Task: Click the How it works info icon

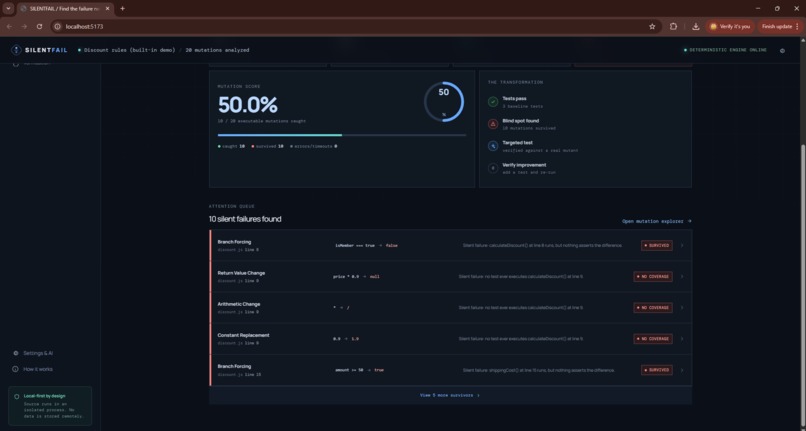Action: coord(15,369)
